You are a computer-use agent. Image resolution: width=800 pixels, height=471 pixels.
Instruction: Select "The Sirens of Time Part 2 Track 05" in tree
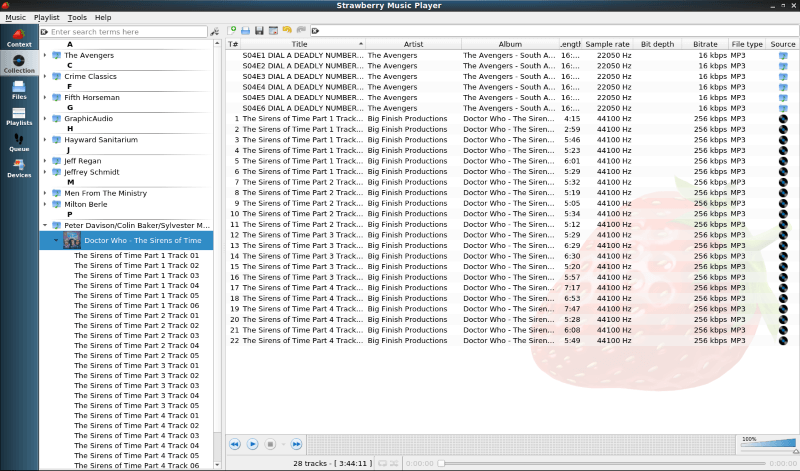click(x=136, y=355)
